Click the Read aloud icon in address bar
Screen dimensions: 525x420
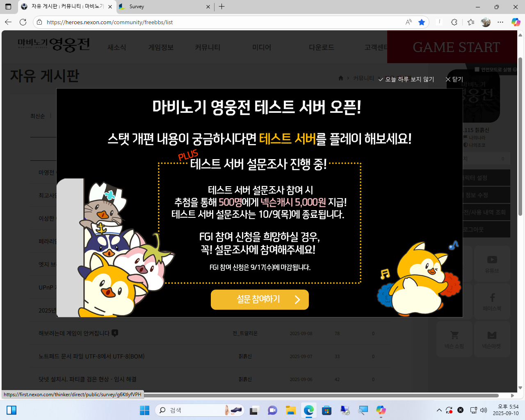(409, 22)
